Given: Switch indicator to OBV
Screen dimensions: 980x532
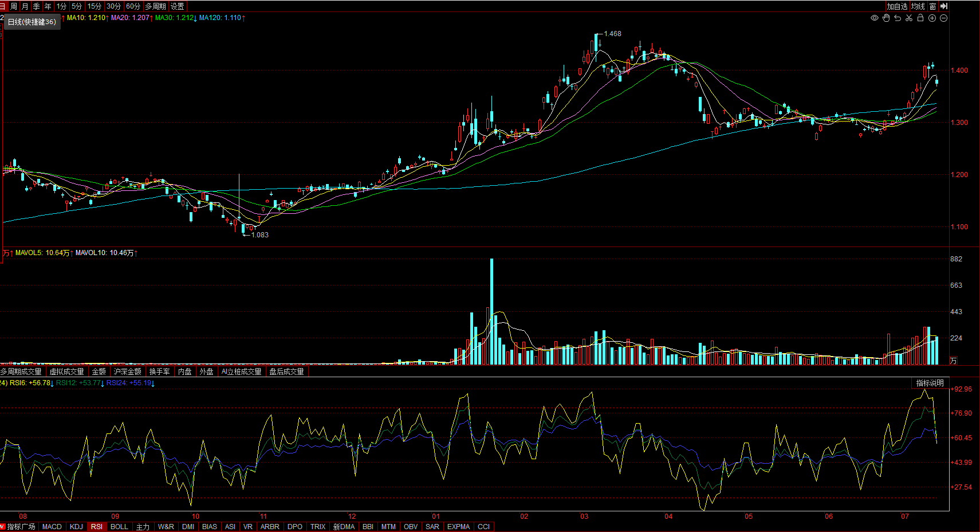Looking at the screenshot, I should [411, 527].
